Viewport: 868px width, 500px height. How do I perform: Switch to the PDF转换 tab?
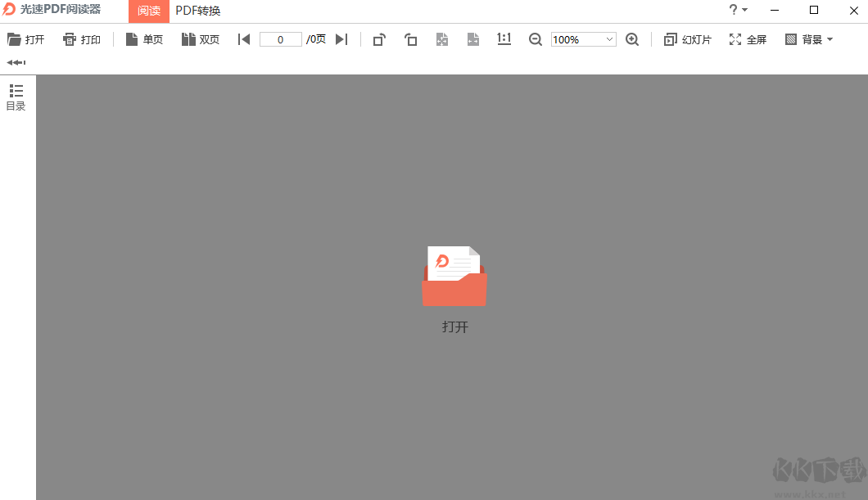point(198,11)
